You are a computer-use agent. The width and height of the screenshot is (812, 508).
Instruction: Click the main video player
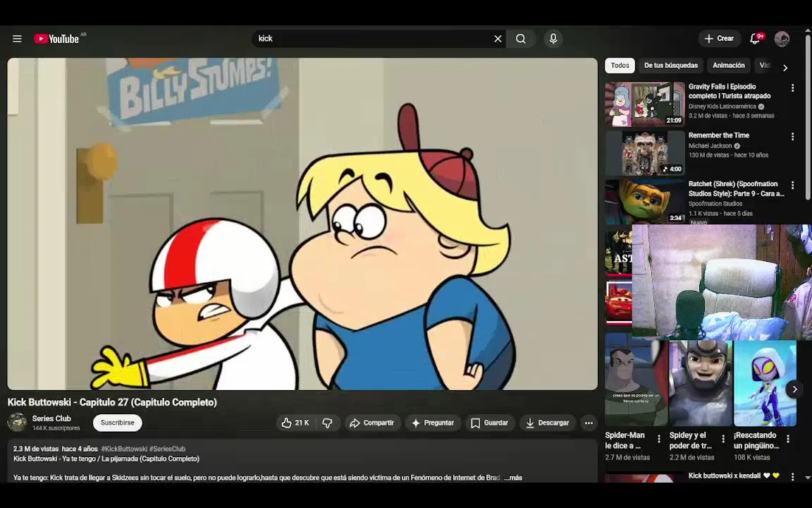click(x=302, y=224)
